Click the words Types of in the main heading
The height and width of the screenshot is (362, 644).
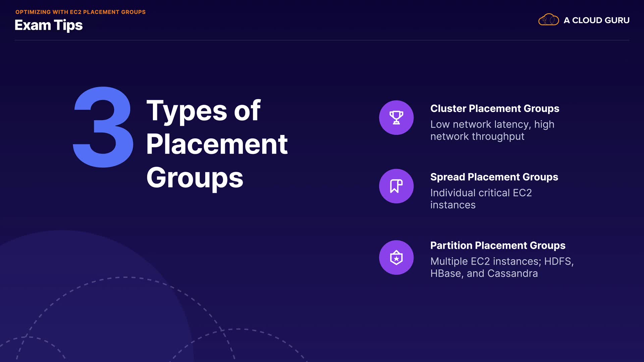203,111
